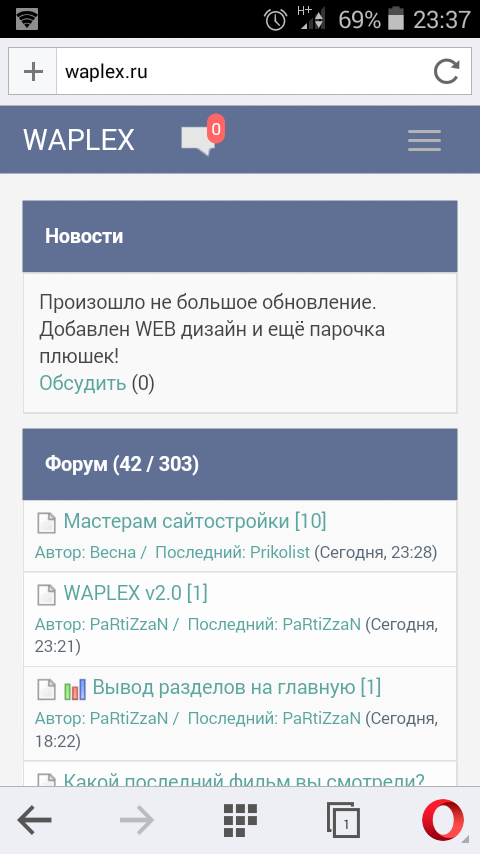This screenshot has width=480, height=854.
Task: Open the messages speech bubble icon
Action: 197,142
